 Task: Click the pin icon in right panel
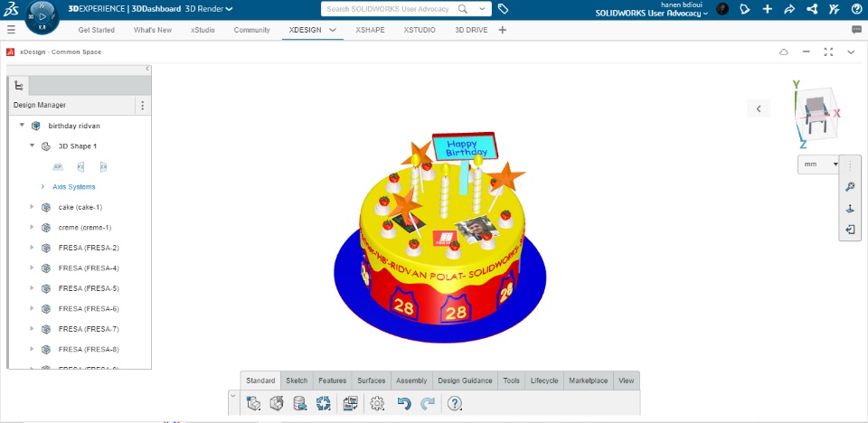coord(850,209)
